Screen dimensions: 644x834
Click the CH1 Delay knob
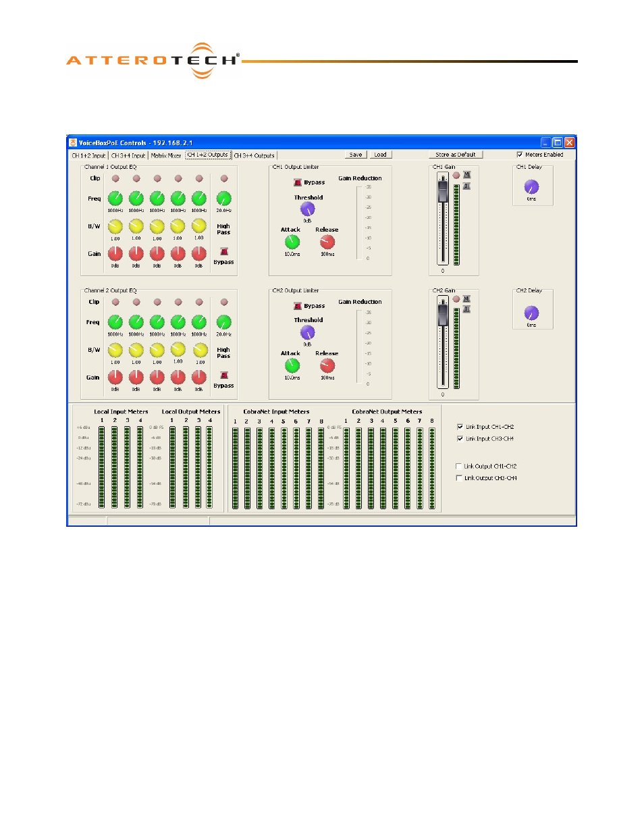(532, 187)
